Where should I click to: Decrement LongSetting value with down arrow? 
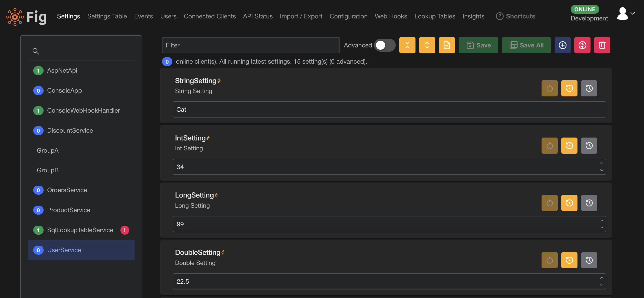(x=602, y=227)
